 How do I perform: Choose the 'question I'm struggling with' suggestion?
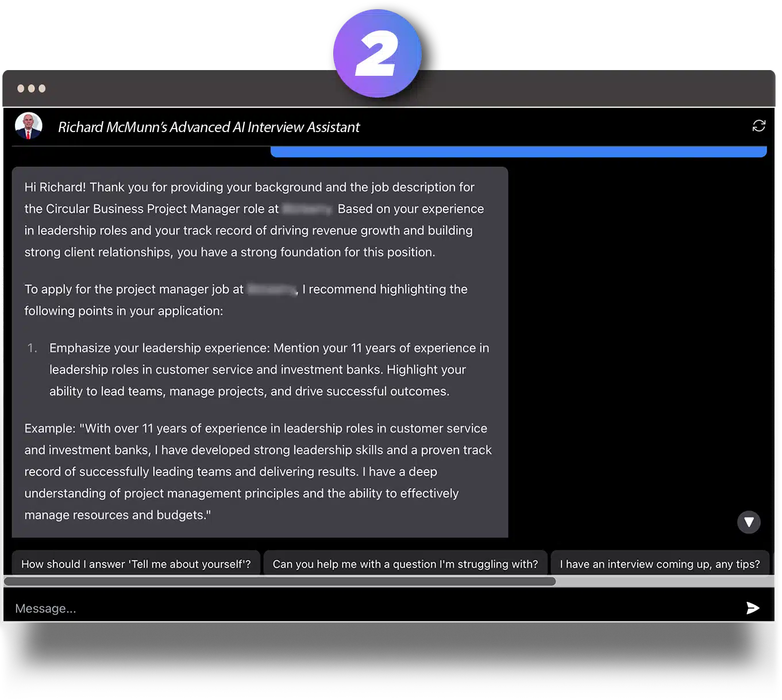[405, 564]
